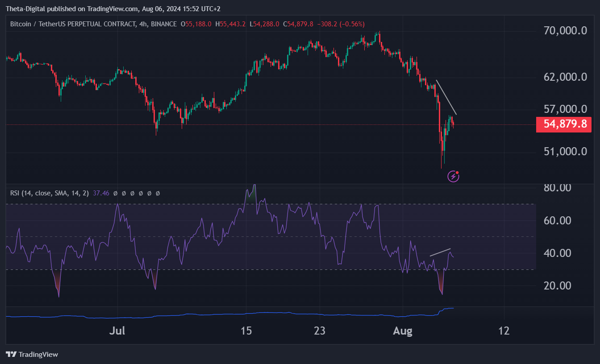Click the RSI value 37.46
Image resolution: width=600 pixels, height=364 pixels.
pyautogui.click(x=101, y=193)
